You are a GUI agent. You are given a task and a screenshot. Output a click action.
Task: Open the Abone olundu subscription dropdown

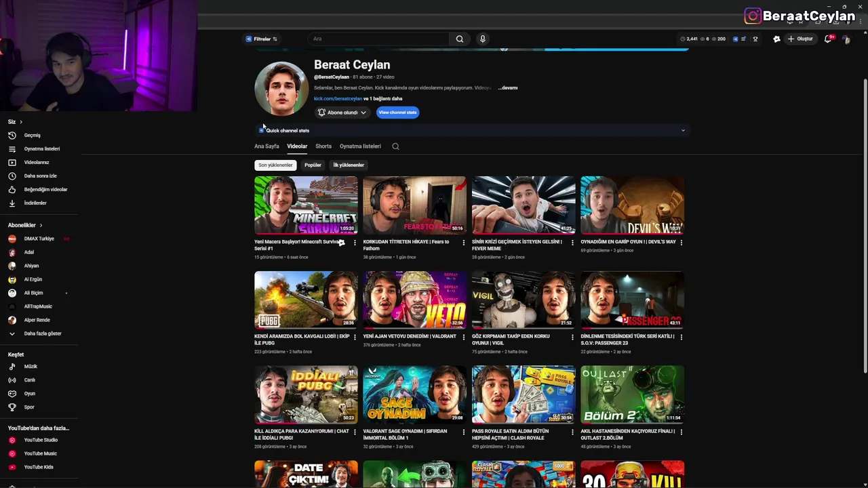(342, 113)
